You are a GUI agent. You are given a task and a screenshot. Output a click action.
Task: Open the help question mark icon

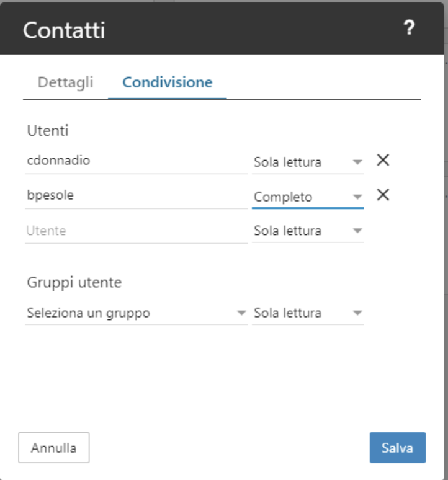click(x=409, y=28)
